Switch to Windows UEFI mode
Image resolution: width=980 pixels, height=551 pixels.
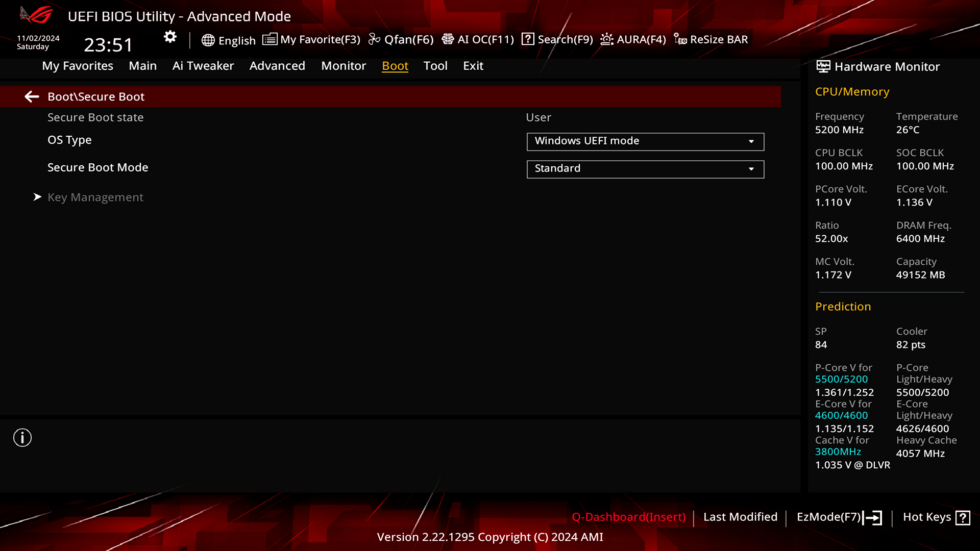(x=645, y=141)
